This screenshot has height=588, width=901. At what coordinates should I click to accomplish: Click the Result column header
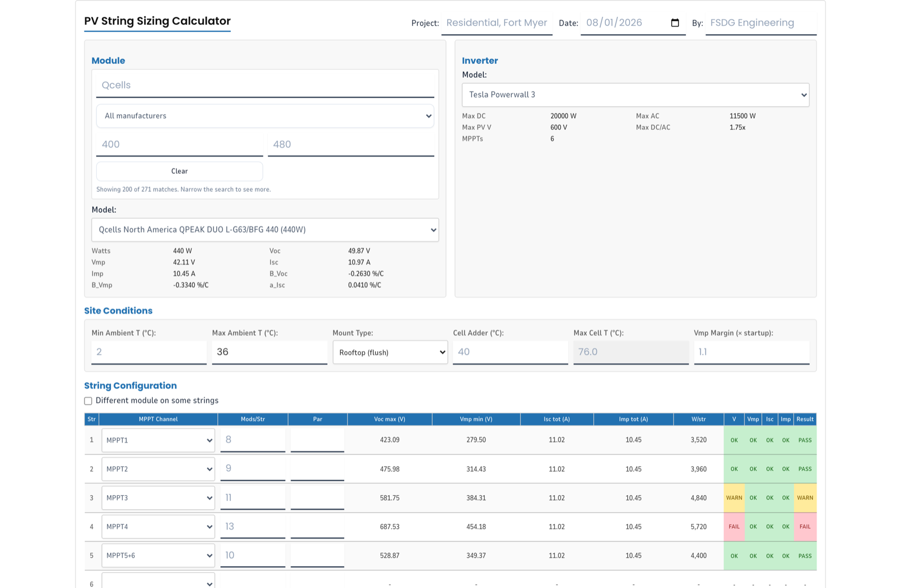coord(805,419)
